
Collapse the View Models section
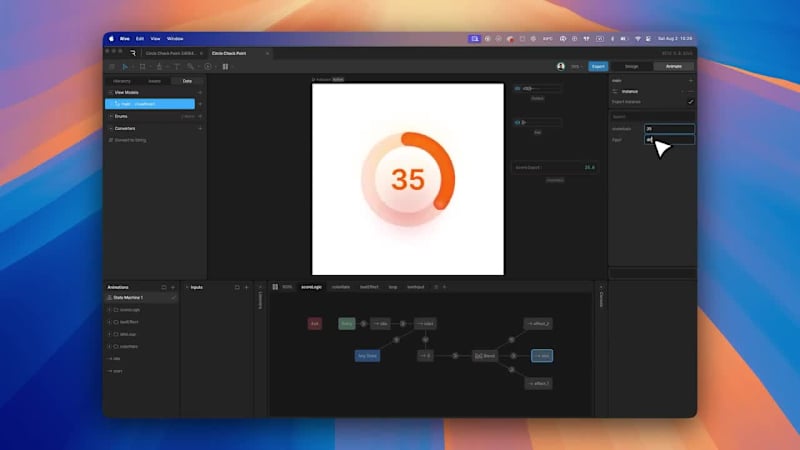pyautogui.click(x=111, y=92)
